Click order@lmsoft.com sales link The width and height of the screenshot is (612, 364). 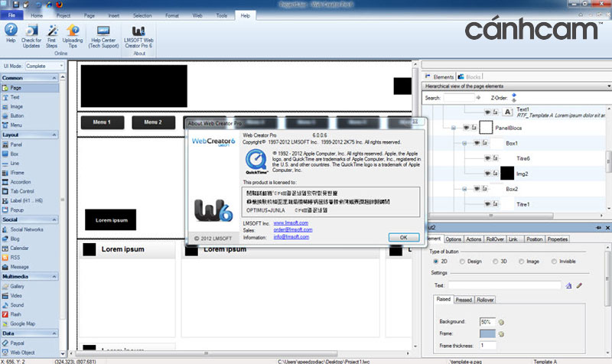(293, 229)
